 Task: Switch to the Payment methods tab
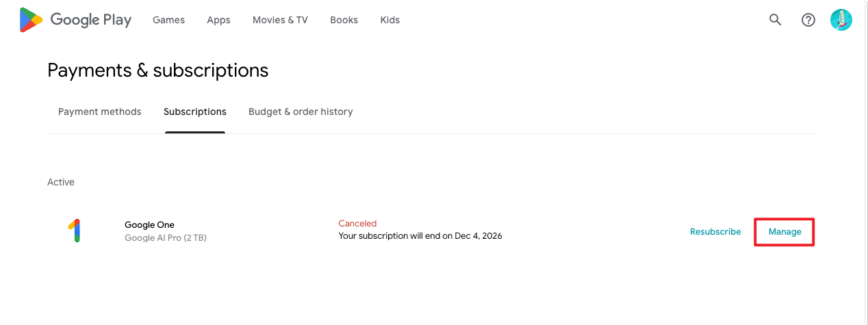pyautogui.click(x=100, y=112)
